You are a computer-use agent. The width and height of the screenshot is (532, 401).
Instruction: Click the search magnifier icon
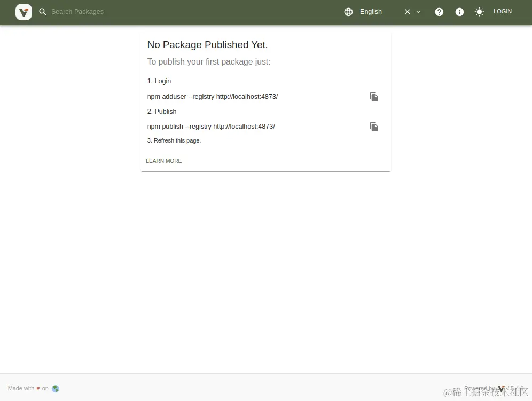(42, 12)
